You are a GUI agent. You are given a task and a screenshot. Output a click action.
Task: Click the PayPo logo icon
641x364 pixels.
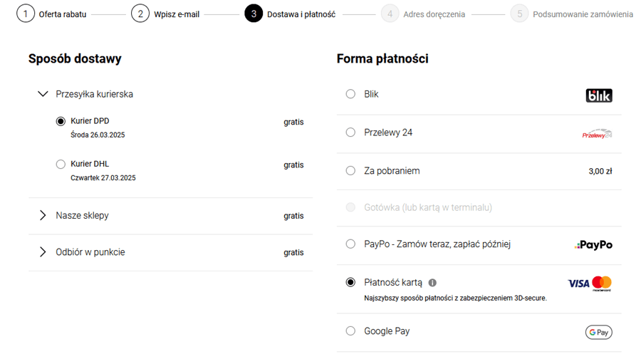point(594,245)
